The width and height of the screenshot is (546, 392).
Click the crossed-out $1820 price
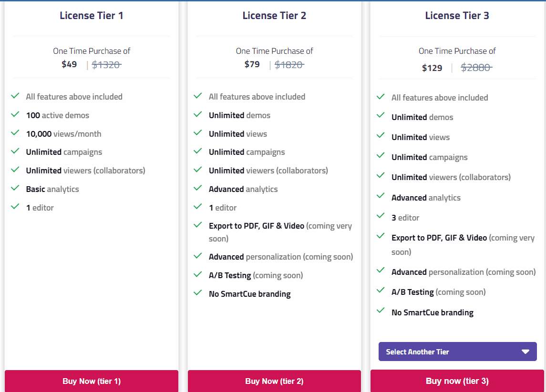(x=289, y=65)
